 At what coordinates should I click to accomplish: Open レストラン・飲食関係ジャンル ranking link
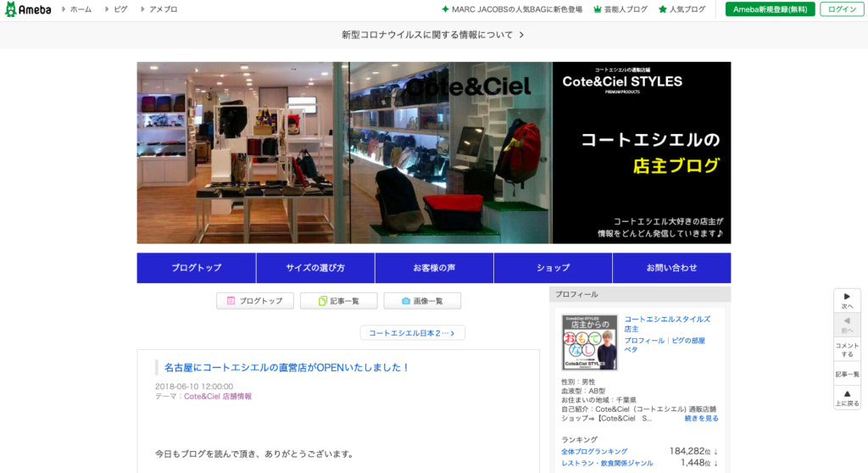(x=607, y=464)
